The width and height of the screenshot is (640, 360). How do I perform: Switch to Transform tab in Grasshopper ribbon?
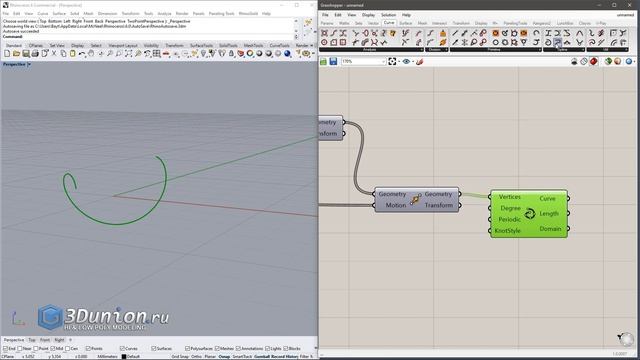tap(461, 23)
